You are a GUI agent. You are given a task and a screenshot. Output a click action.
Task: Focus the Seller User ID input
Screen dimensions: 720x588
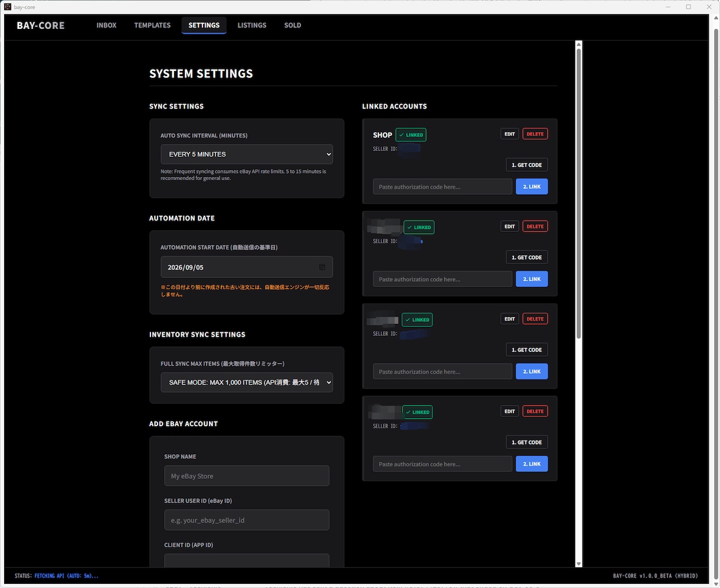[247, 520]
